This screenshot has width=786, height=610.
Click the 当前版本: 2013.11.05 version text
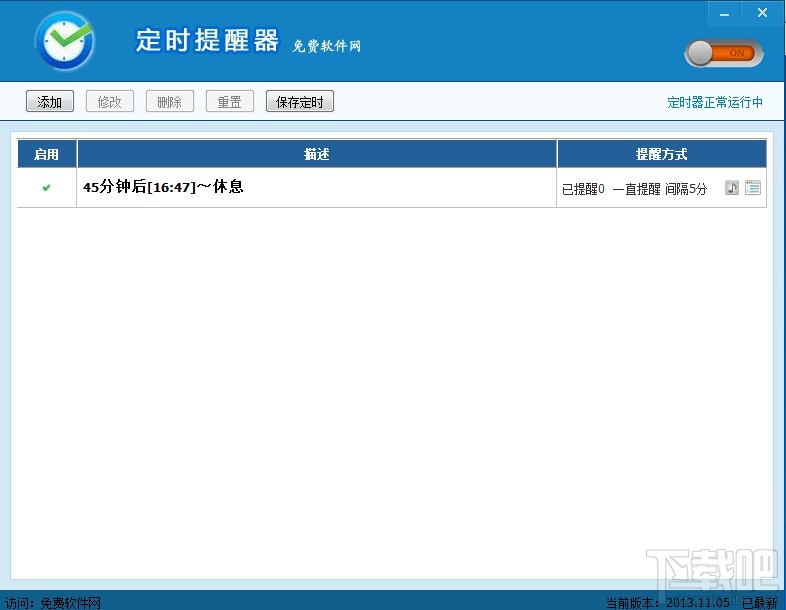[667, 602]
